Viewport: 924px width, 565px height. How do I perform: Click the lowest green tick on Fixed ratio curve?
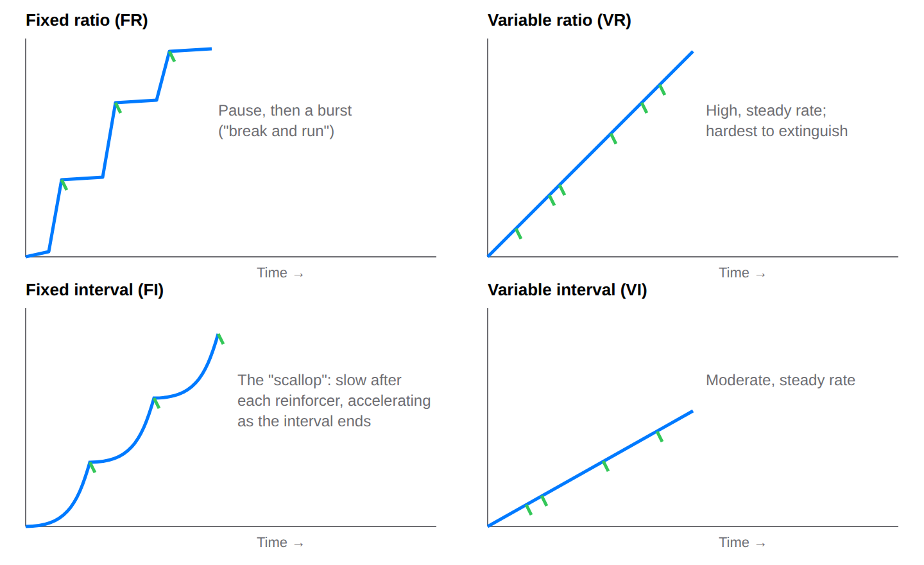pos(64,184)
